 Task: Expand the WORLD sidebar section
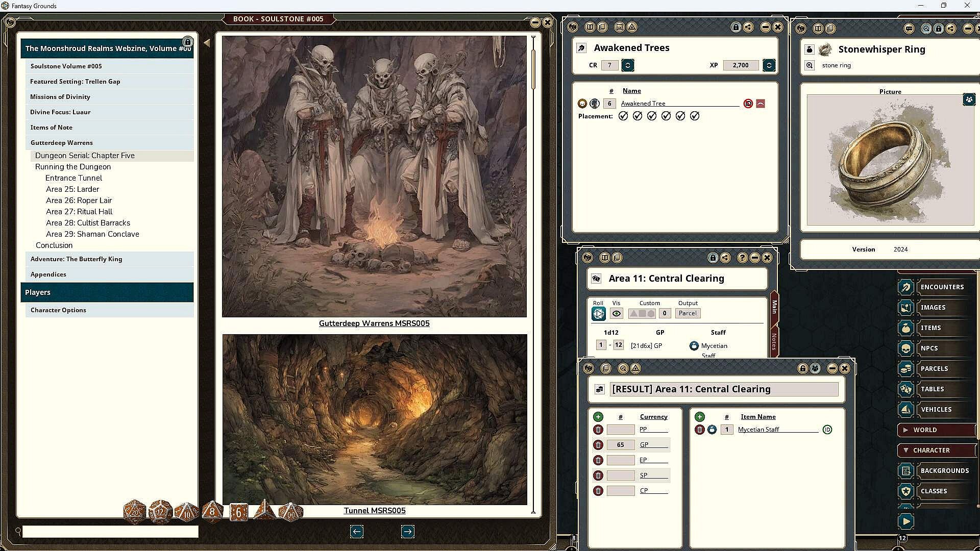coord(936,430)
